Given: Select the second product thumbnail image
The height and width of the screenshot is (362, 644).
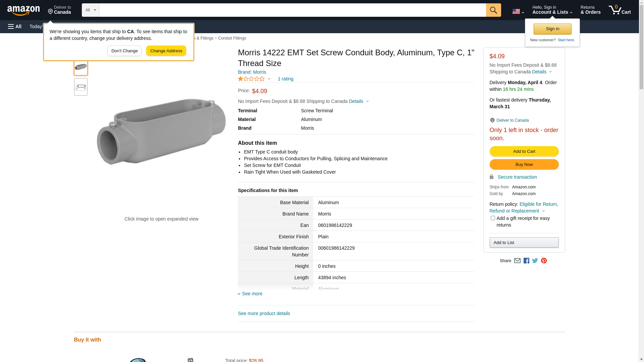Looking at the screenshot, I should point(81,87).
